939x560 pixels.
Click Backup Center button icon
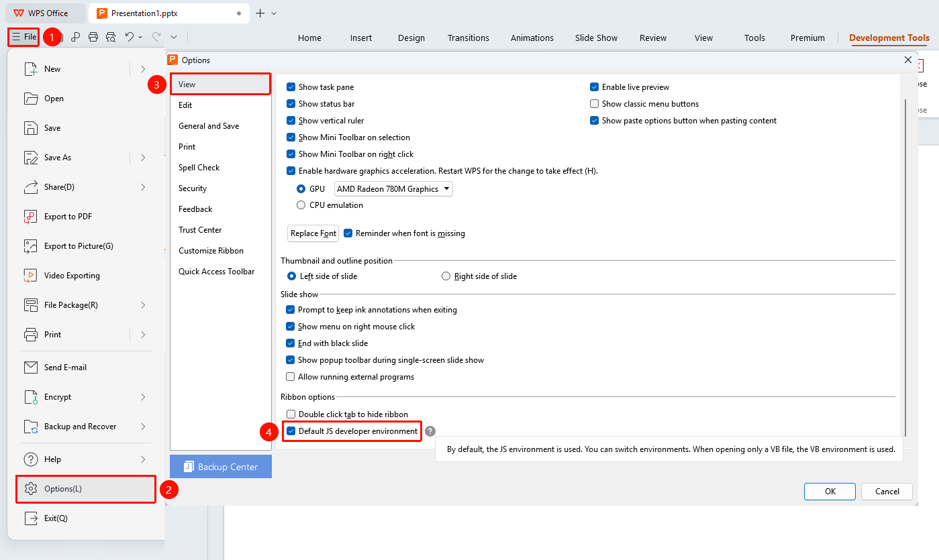click(x=189, y=467)
